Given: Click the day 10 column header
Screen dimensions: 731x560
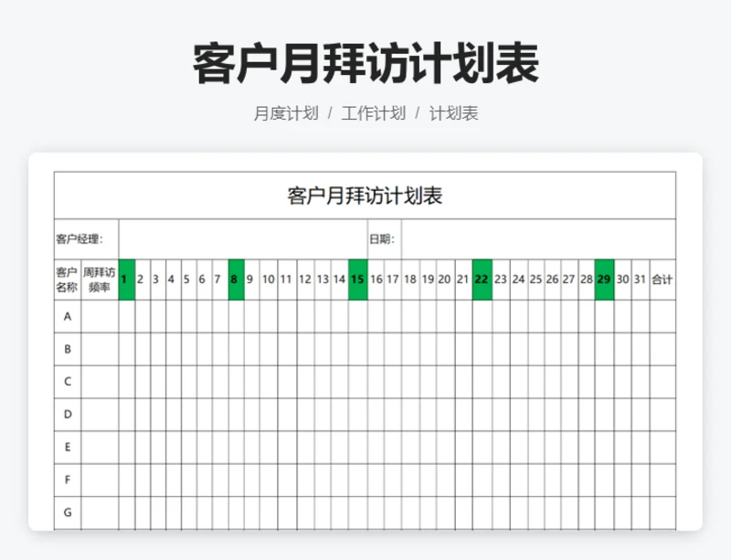Looking at the screenshot, I should [x=269, y=280].
